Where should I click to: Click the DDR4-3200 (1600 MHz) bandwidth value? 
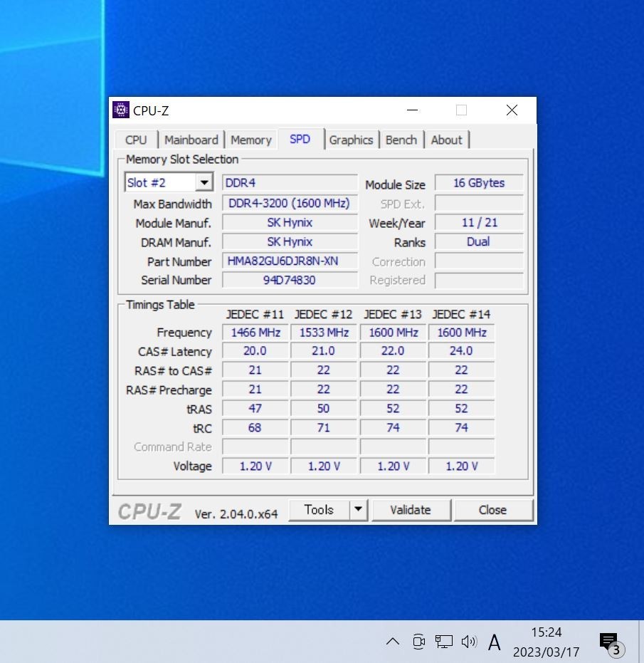[x=290, y=203]
